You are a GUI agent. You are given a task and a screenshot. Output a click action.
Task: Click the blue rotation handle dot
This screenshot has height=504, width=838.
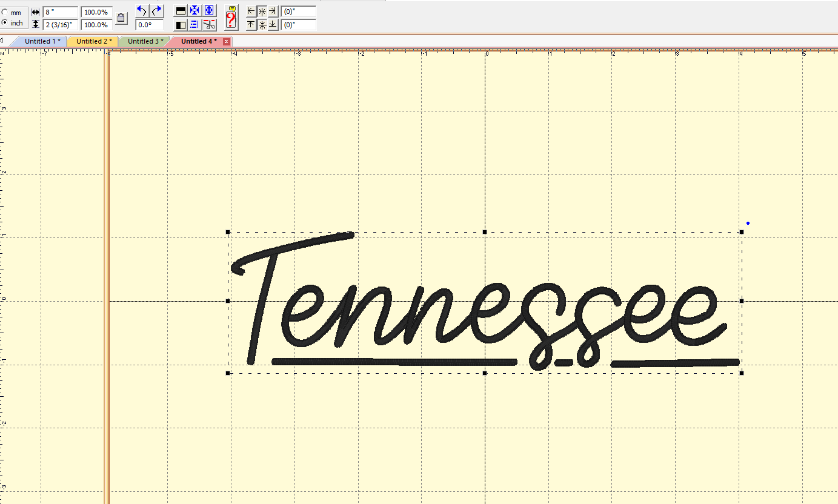748,224
